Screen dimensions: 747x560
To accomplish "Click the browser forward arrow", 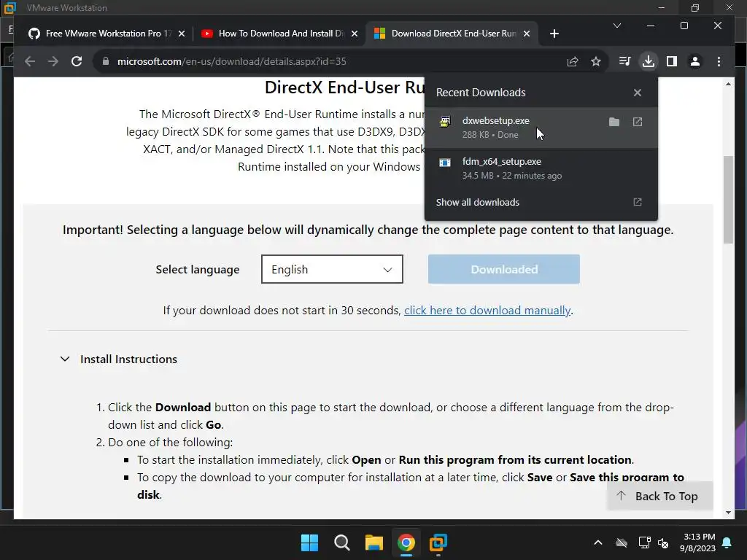I will coord(53,61).
